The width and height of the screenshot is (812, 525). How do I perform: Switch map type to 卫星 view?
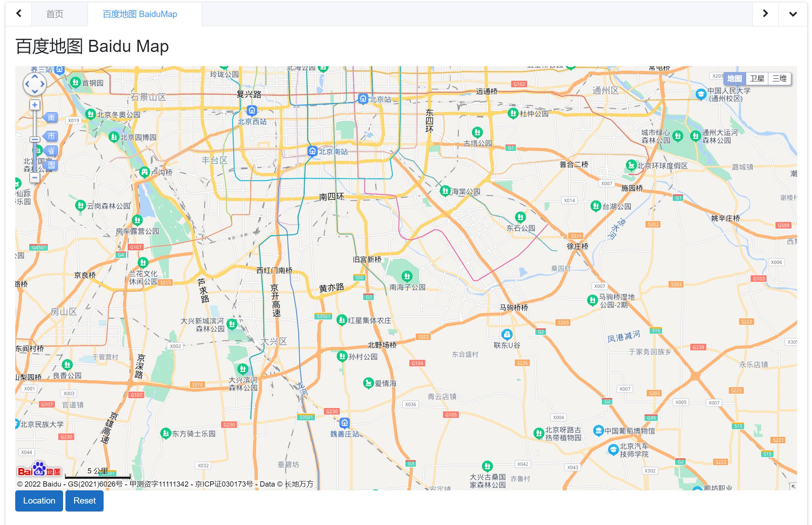click(x=757, y=79)
